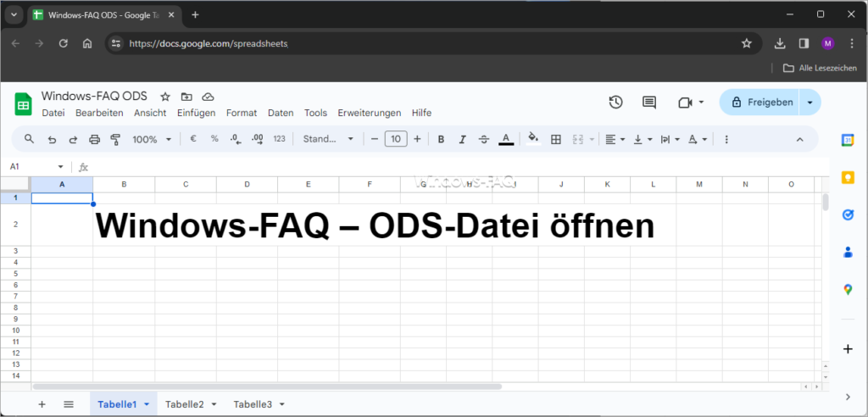Viewport: 868px width, 417px height.
Task: Format as currency with Euro icon
Action: click(193, 139)
